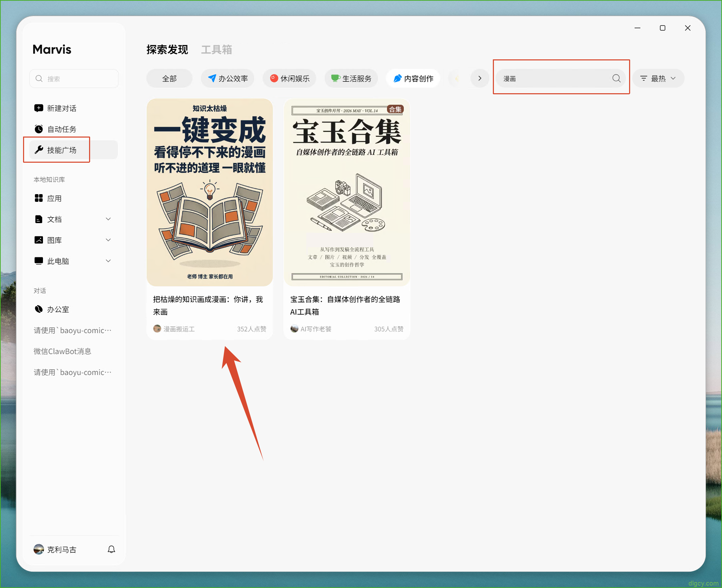The image size is (722, 588).
Task: Click the 305人点赞 like count
Action: (389, 329)
